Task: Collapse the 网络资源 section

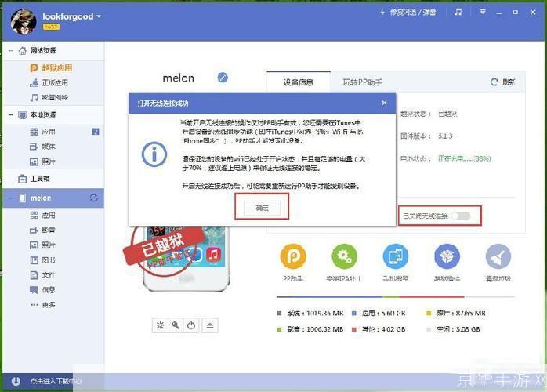Action: (11, 51)
